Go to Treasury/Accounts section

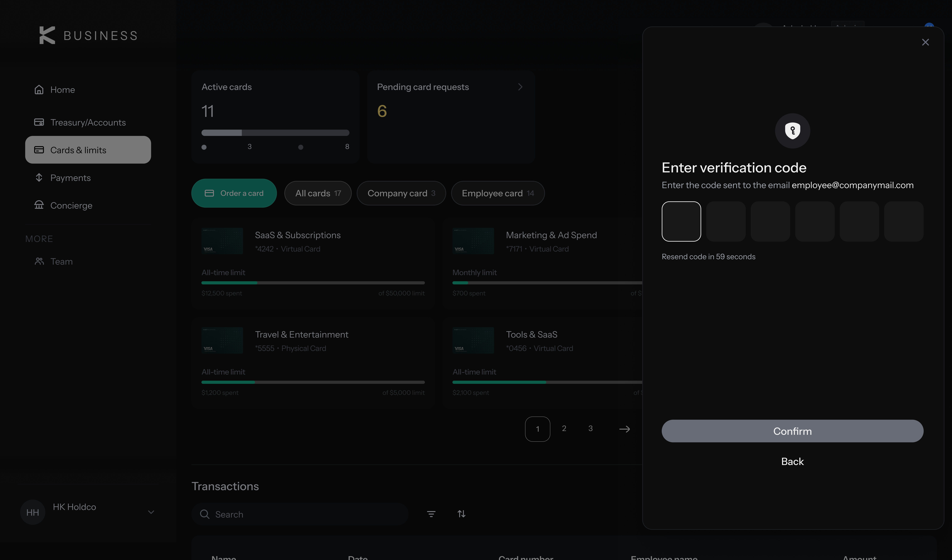pos(88,122)
